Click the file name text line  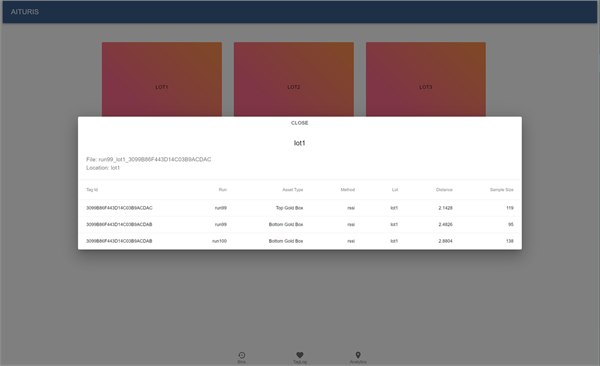(x=148, y=159)
